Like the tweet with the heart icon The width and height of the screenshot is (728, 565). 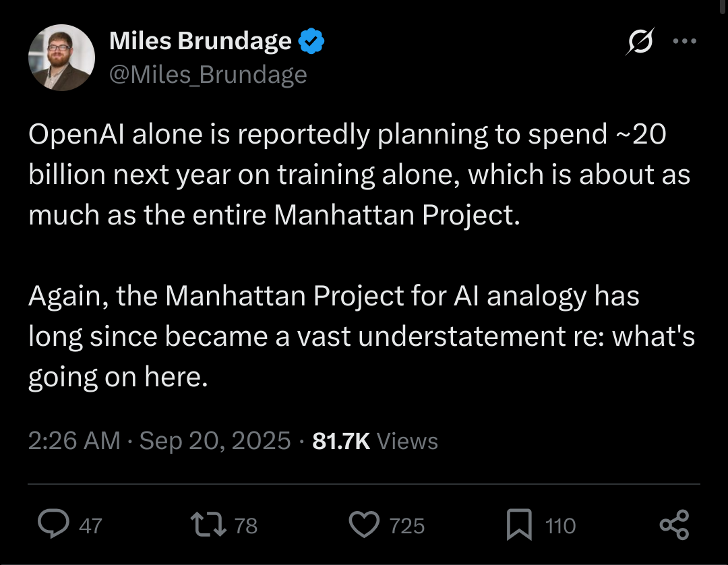click(x=365, y=525)
